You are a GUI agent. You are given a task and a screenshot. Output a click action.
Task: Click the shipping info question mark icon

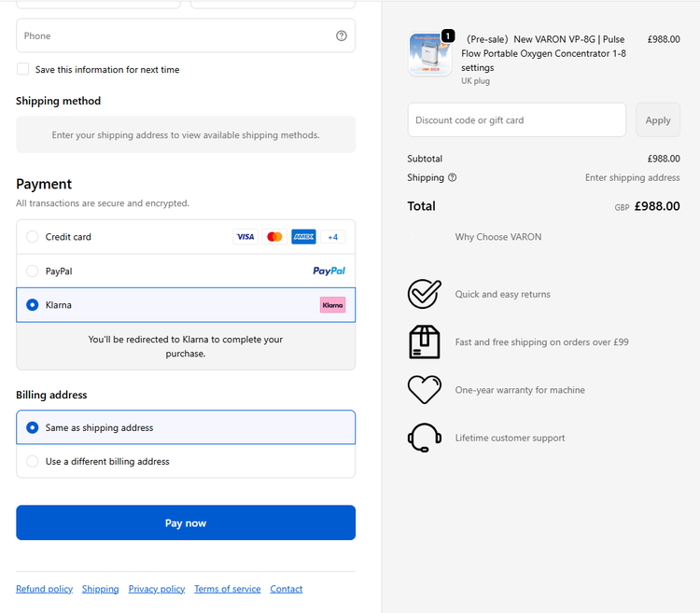click(453, 178)
